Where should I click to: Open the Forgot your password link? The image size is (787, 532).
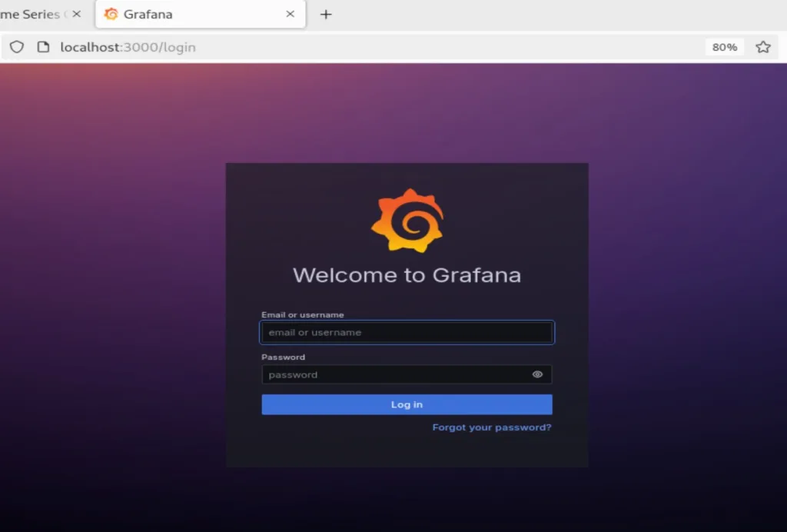(x=491, y=427)
